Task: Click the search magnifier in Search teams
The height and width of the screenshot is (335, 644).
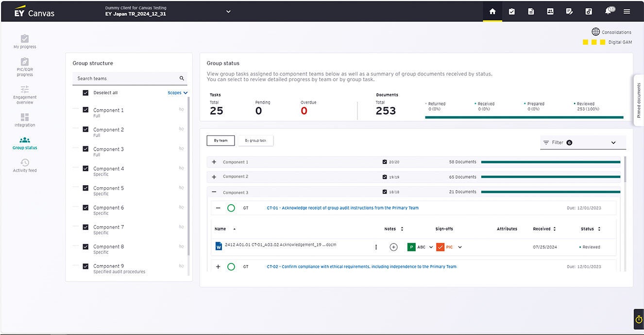Action: point(182,78)
